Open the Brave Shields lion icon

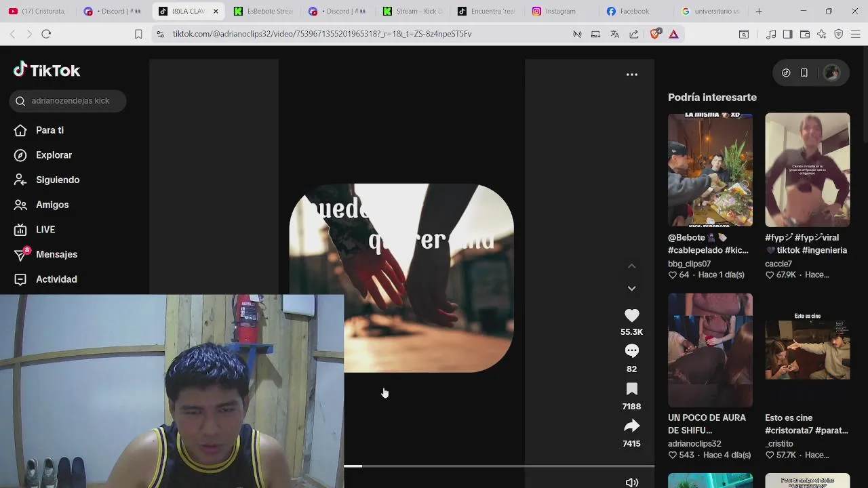pyautogui.click(x=655, y=34)
